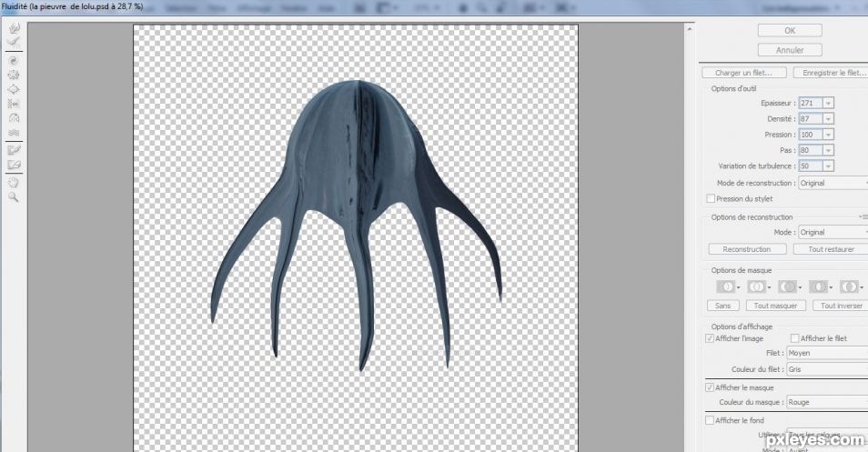Click the Annuler button

[x=790, y=50]
